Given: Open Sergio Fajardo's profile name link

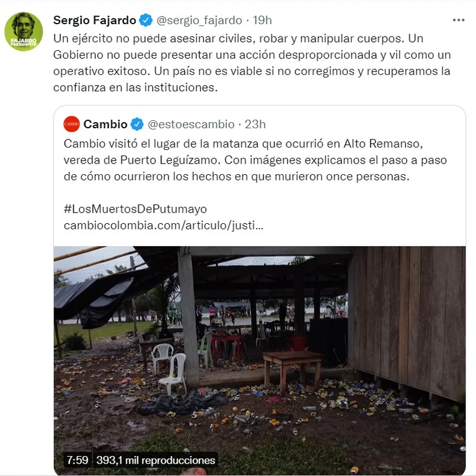Looking at the screenshot, I should coord(94,20).
